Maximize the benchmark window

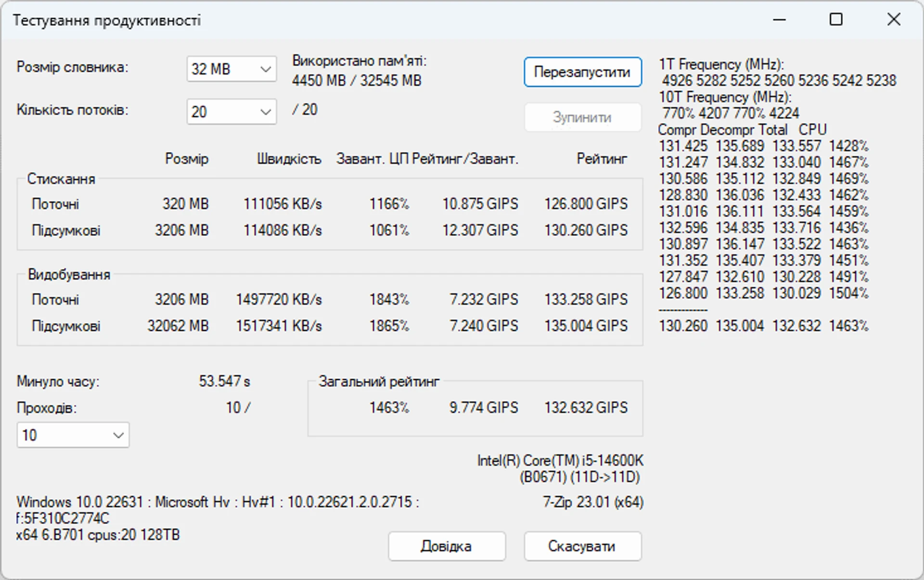point(836,20)
